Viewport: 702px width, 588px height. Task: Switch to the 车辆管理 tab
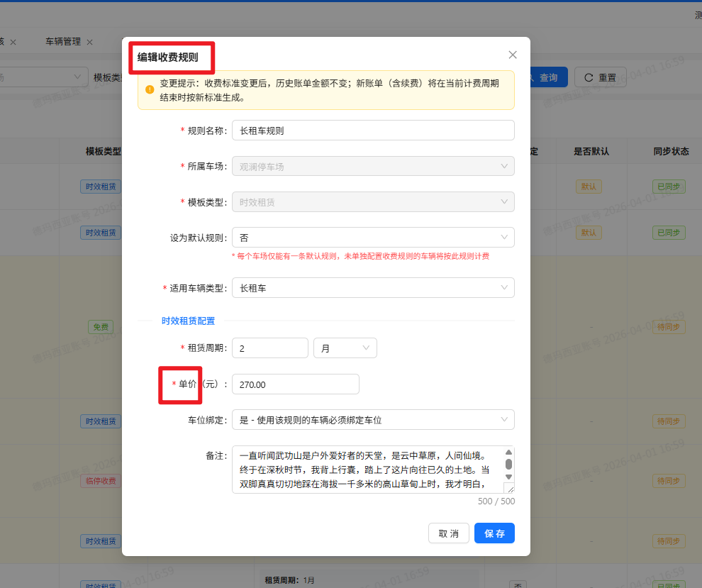pyautogui.click(x=64, y=42)
